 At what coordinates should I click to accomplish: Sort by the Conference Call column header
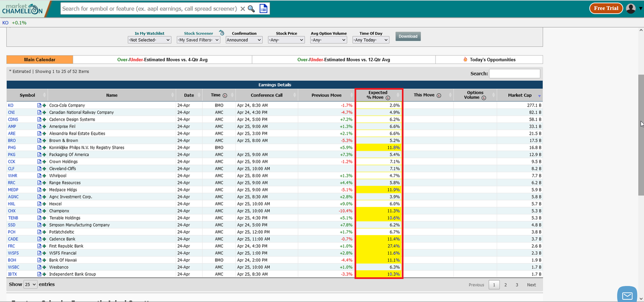click(x=267, y=95)
